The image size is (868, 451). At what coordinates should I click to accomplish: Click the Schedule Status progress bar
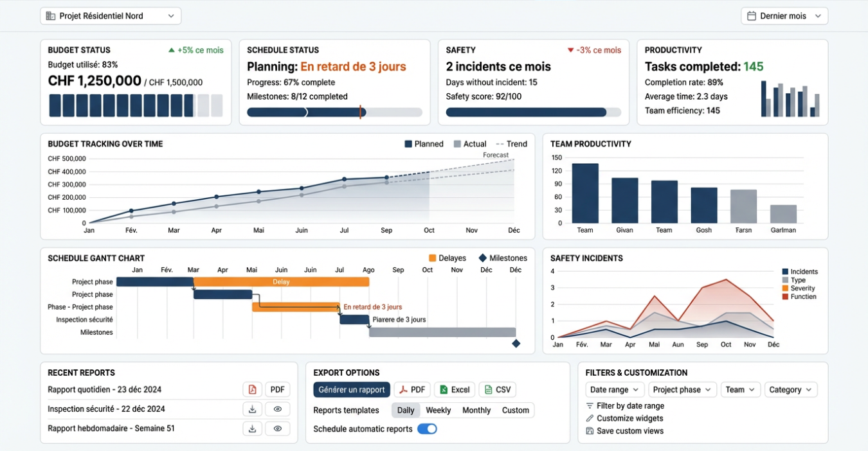(x=334, y=112)
